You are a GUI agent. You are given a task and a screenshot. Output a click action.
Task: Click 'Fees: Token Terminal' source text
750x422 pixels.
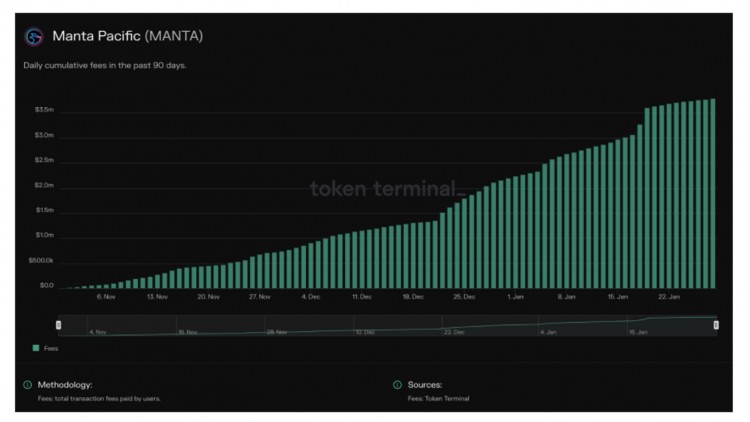(x=439, y=398)
